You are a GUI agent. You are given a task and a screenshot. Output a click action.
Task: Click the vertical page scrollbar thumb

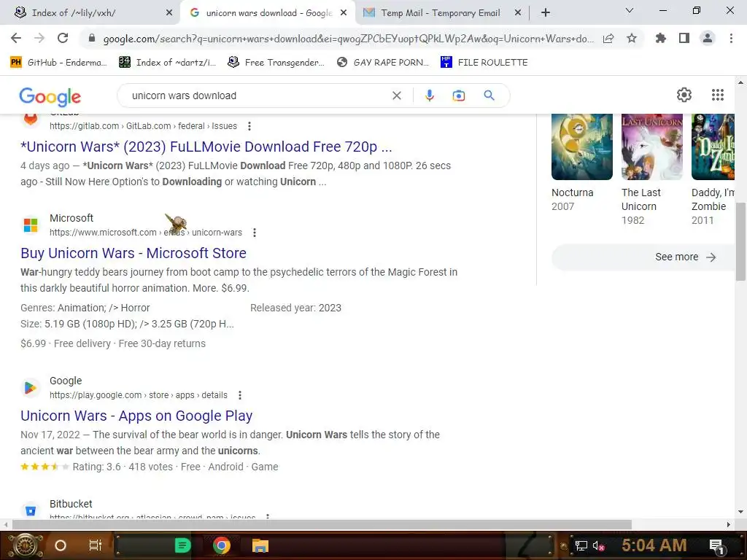pyautogui.click(x=740, y=241)
